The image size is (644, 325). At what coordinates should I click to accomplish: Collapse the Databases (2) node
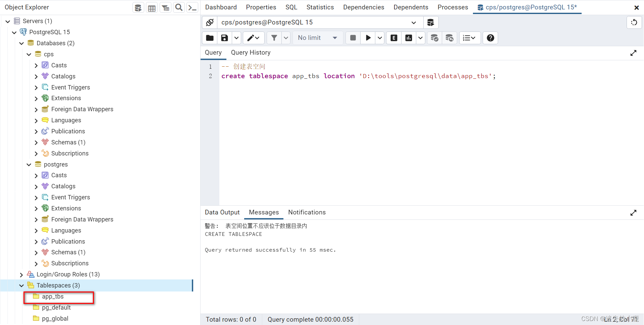21,44
